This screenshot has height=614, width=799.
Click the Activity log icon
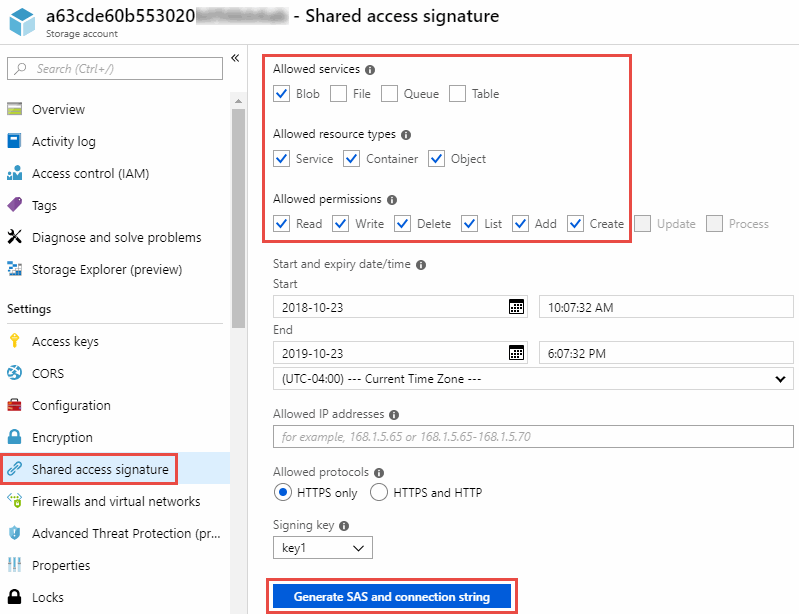pos(15,141)
